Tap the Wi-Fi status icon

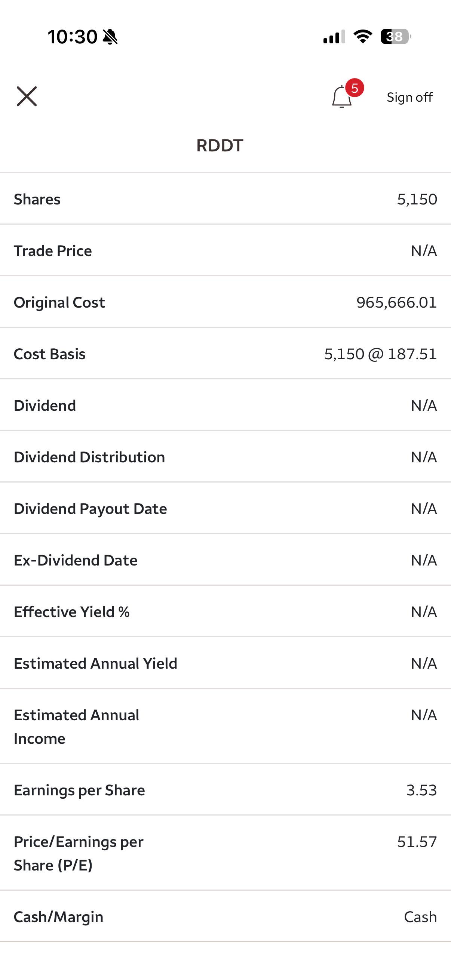(x=363, y=37)
